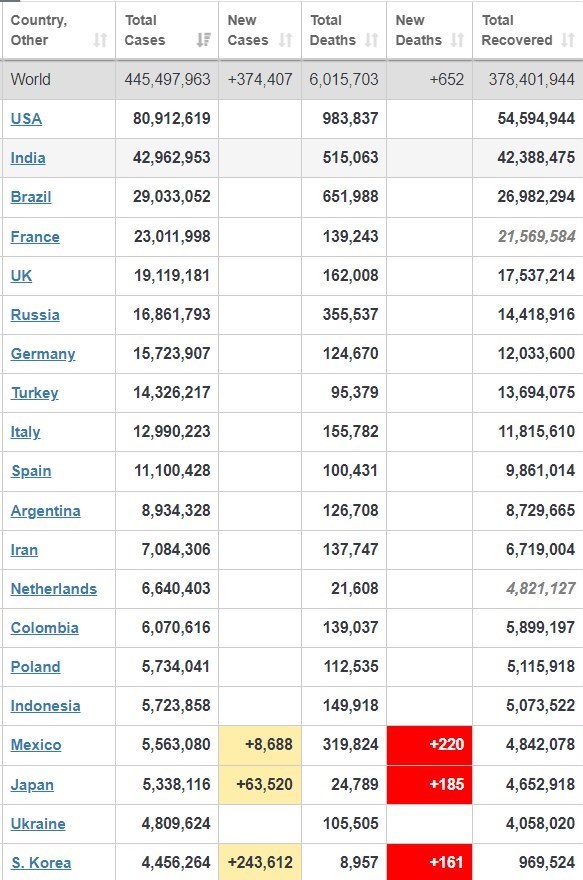This screenshot has height=880, width=583.
Task: Go to Brazil's statistics link
Action: click(31, 197)
